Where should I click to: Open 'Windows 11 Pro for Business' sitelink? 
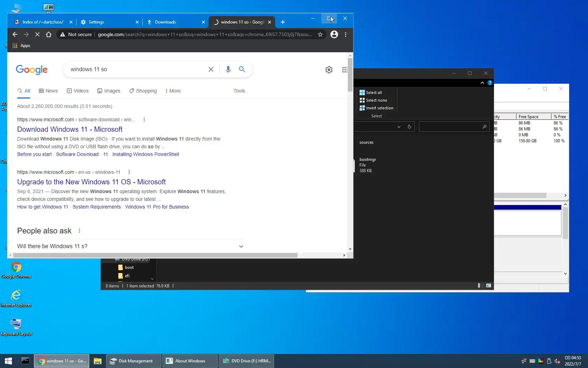157,207
